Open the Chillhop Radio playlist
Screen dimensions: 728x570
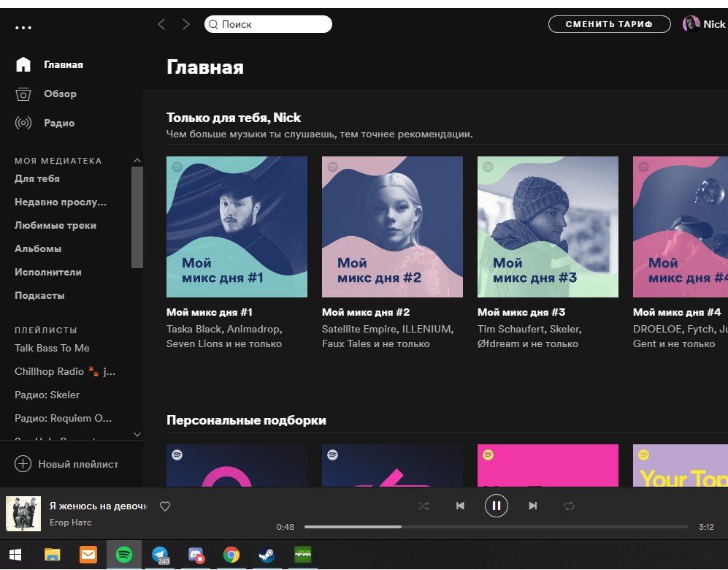pyautogui.click(x=65, y=372)
